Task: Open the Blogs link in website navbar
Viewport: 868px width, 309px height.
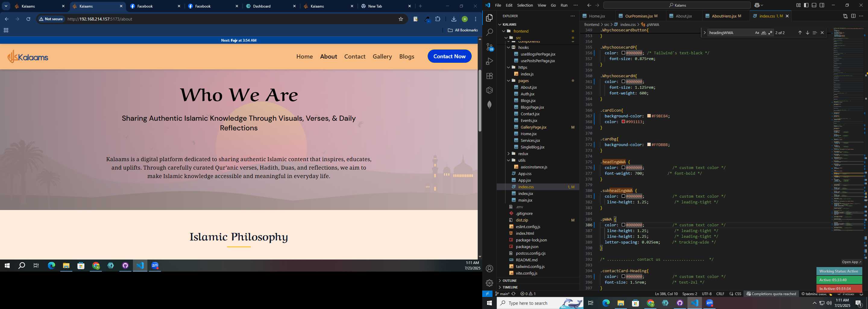Action: tap(406, 56)
